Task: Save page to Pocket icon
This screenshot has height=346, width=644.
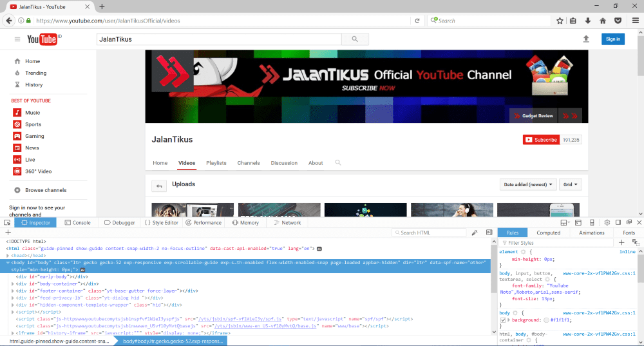Action: coord(618,21)
